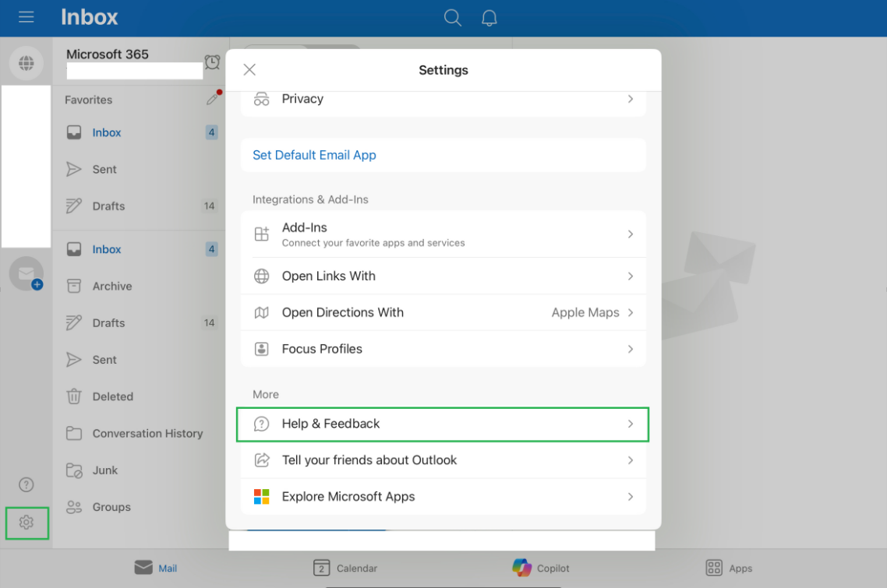Edit Favorites using the pencil icon
Screen dimensions: 887x588
click(x=213, y=98)
